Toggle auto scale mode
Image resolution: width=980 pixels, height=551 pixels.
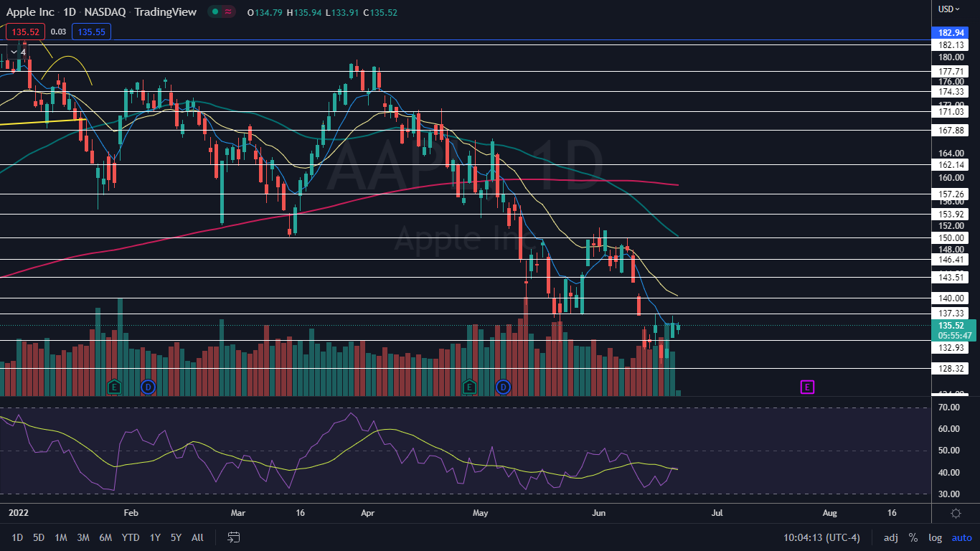pos(961,537)
